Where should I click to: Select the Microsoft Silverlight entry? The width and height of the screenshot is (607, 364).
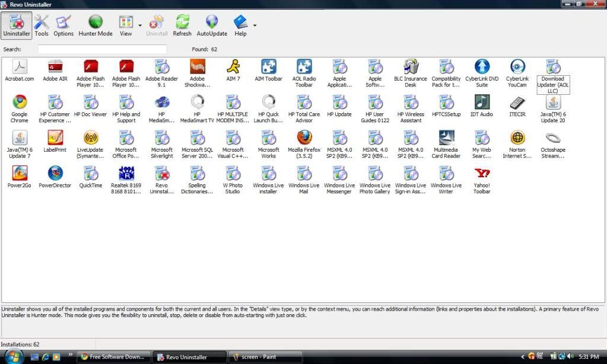pyautogui.click(x=162, y=144)
